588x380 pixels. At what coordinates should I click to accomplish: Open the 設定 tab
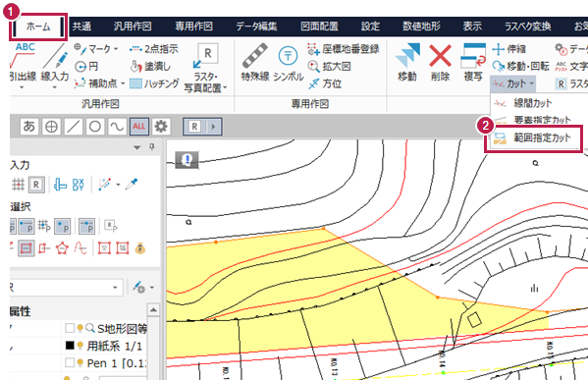(370, 27)
